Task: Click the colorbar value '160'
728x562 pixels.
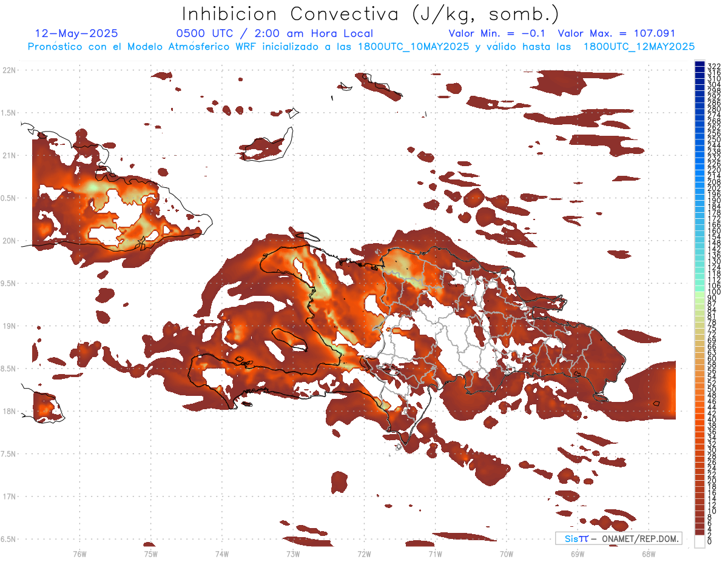Action: coord(713,231)
